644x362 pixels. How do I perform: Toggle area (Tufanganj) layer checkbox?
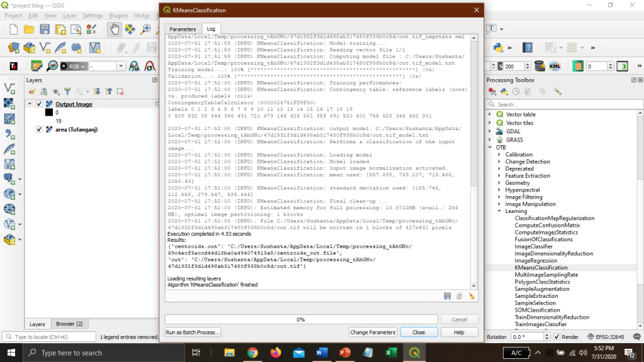click(x=39, y=129)
